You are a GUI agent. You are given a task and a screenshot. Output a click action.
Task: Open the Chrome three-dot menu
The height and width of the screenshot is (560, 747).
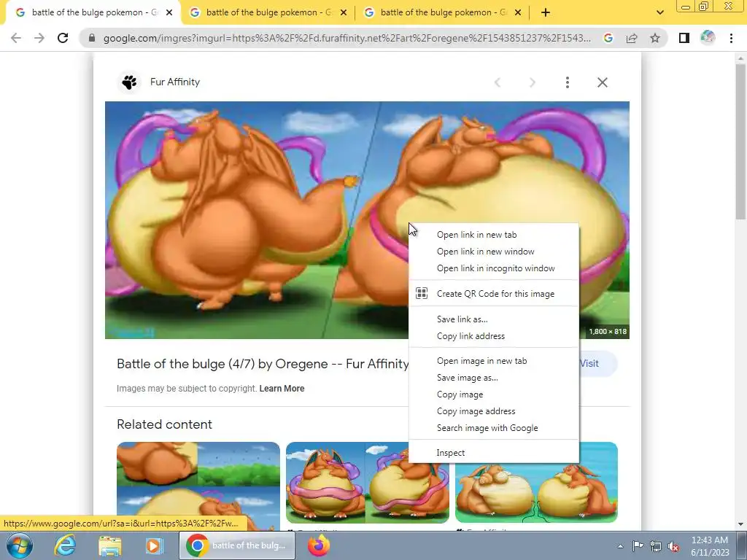pyautogui.click(x=731, y=38)
